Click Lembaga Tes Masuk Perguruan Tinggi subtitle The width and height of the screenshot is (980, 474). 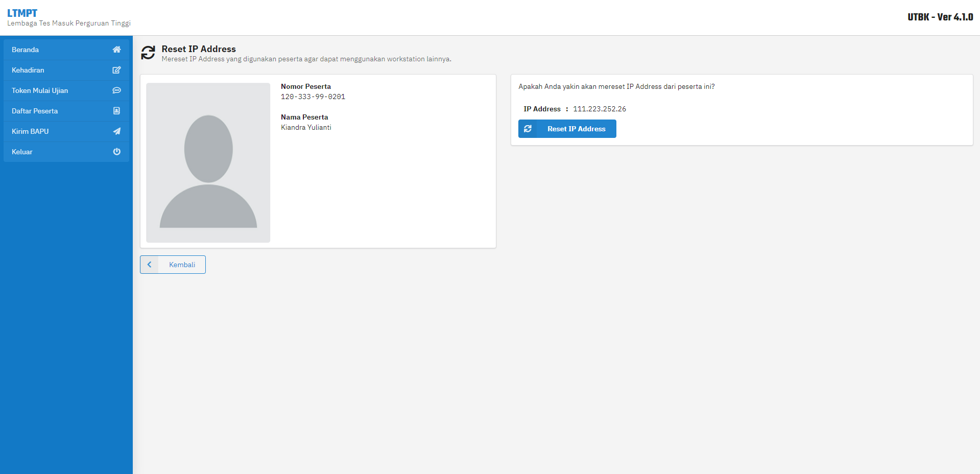pyautogui.click(x=69, y=23)
